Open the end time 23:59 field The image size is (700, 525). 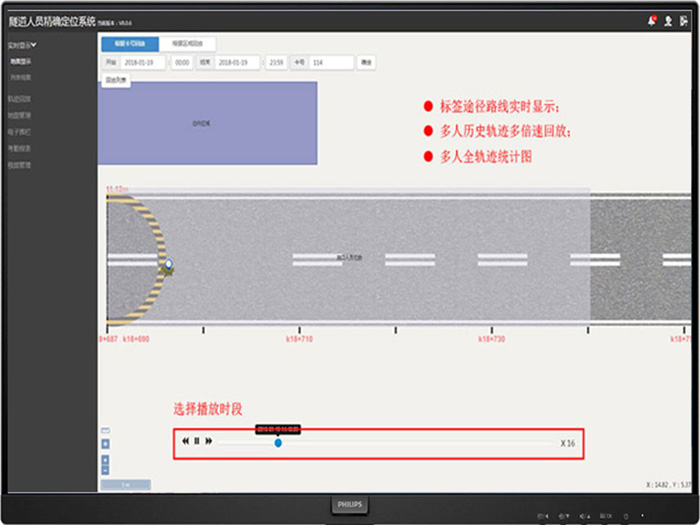(x=276, y=62)
